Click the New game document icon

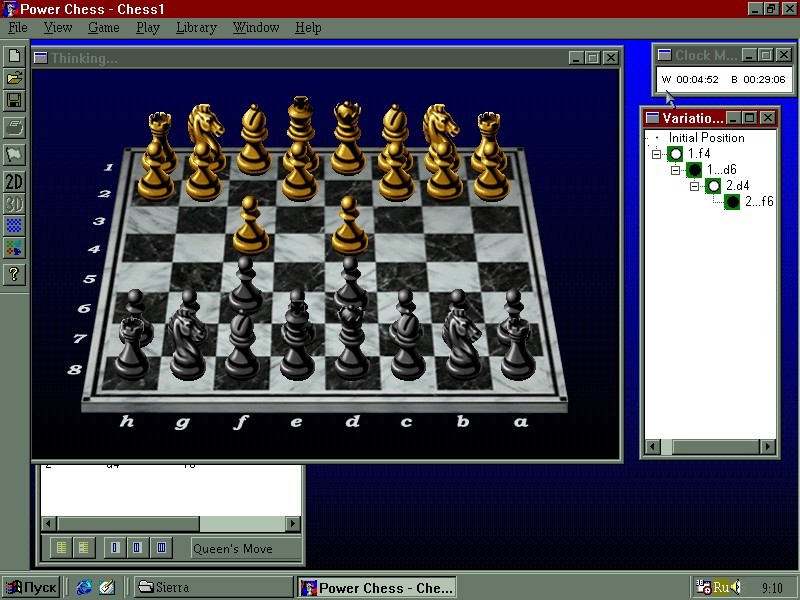tap(14, 56)
